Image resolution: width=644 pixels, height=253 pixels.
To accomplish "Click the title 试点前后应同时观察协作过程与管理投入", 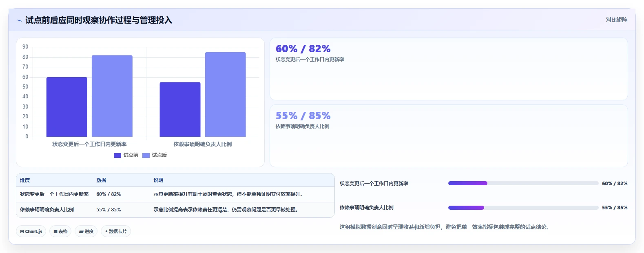I will [x=99, y=20].
